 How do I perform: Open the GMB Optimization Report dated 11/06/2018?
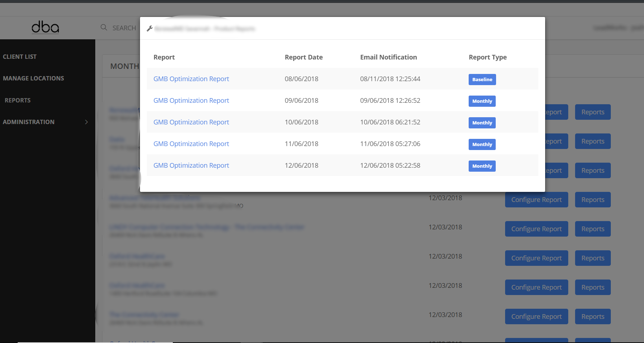191,144
